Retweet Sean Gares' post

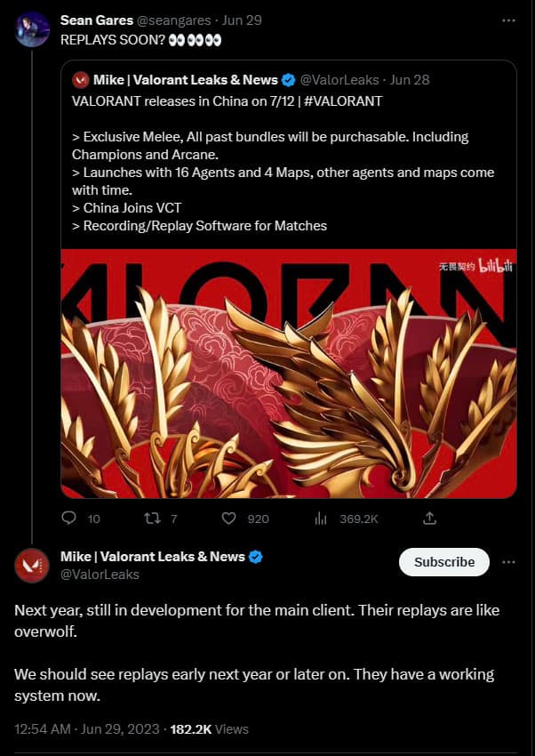pos(153,519)
